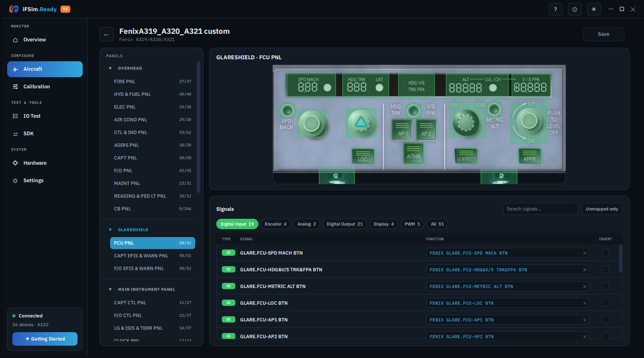Clear the FCU-LOC BTN function mapping
Image resolution: width=644 pixels, height=358 pixels.
tap(584, 303)
